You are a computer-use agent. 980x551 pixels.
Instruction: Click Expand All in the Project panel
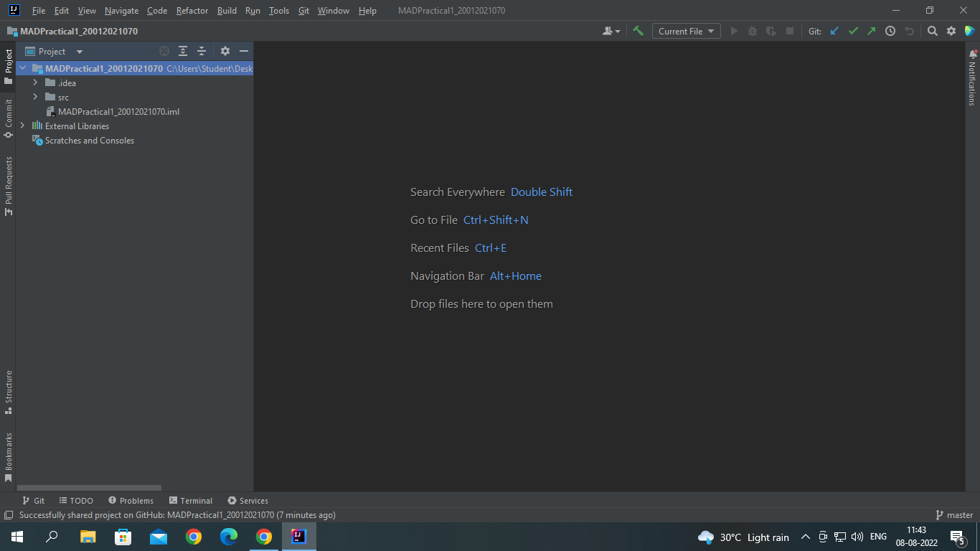(x=182, y=51)
